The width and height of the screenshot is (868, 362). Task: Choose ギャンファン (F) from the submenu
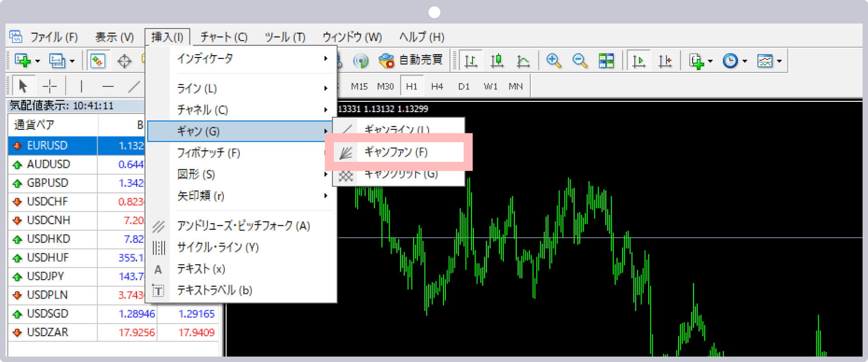pyautogui.click(x=396, y=152)
